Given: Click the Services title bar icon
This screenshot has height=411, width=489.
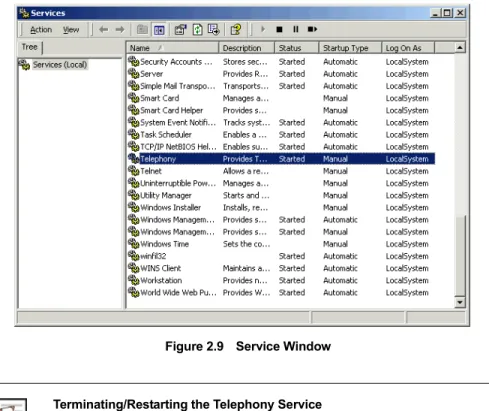Looking at the screenshot, I should (x=24, y=13).
